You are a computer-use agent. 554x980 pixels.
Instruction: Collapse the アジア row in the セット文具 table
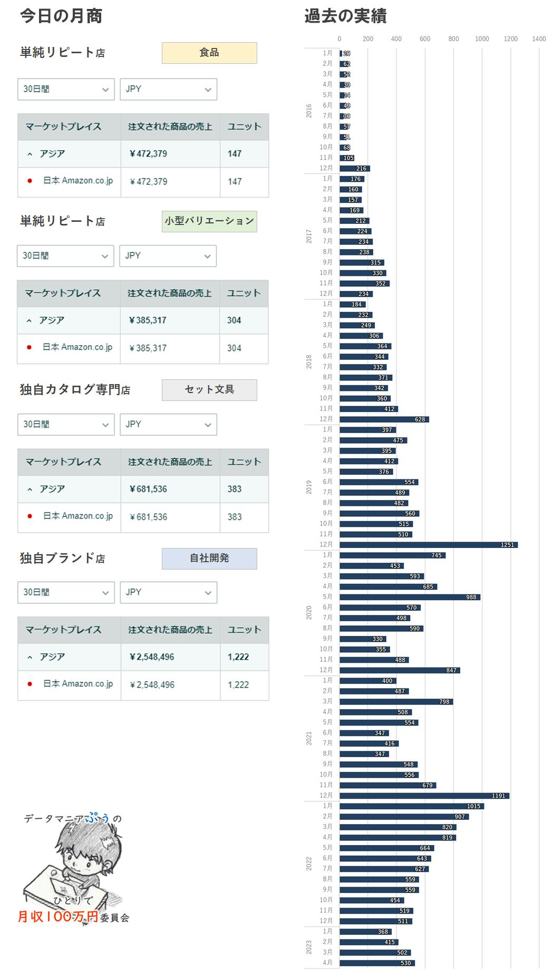pos(30,489)
